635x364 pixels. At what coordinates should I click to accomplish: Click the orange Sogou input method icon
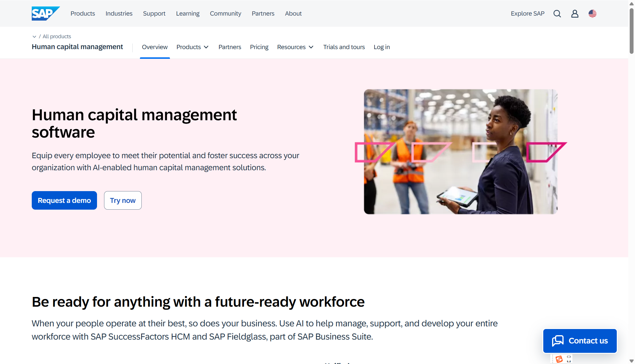point(559,359)
